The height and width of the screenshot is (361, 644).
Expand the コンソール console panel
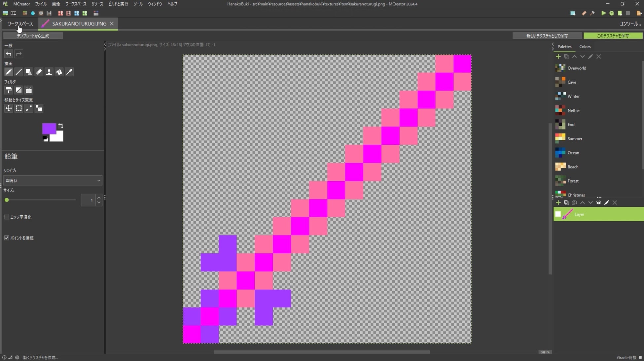[x=629, y=24]
